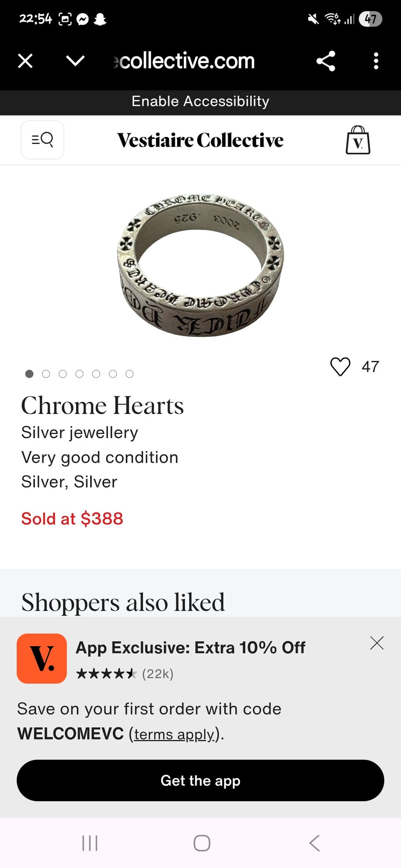Image resolution: width=401 pixels, height=868 pixels.
Task: Select the second image carousel dot
Action: [x=46, y=374]
